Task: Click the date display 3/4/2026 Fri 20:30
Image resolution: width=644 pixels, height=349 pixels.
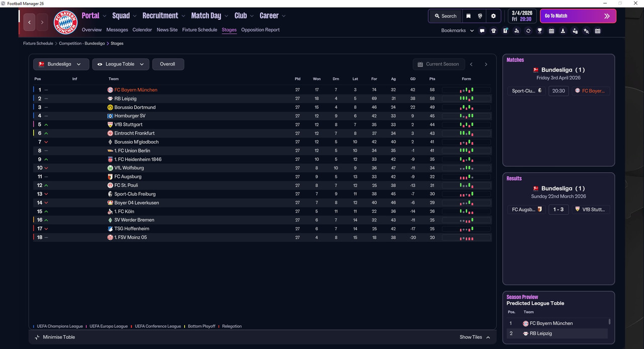Action: [522, 16]
